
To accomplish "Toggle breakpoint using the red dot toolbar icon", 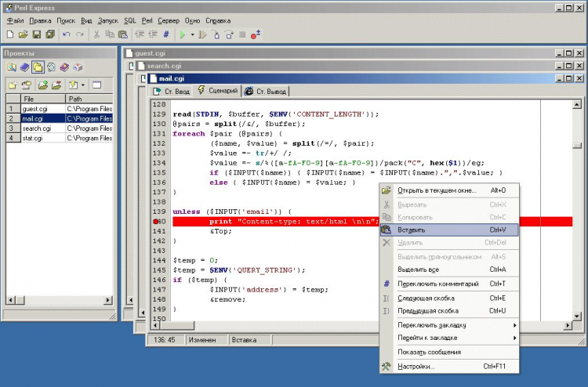I will point(256,34).
